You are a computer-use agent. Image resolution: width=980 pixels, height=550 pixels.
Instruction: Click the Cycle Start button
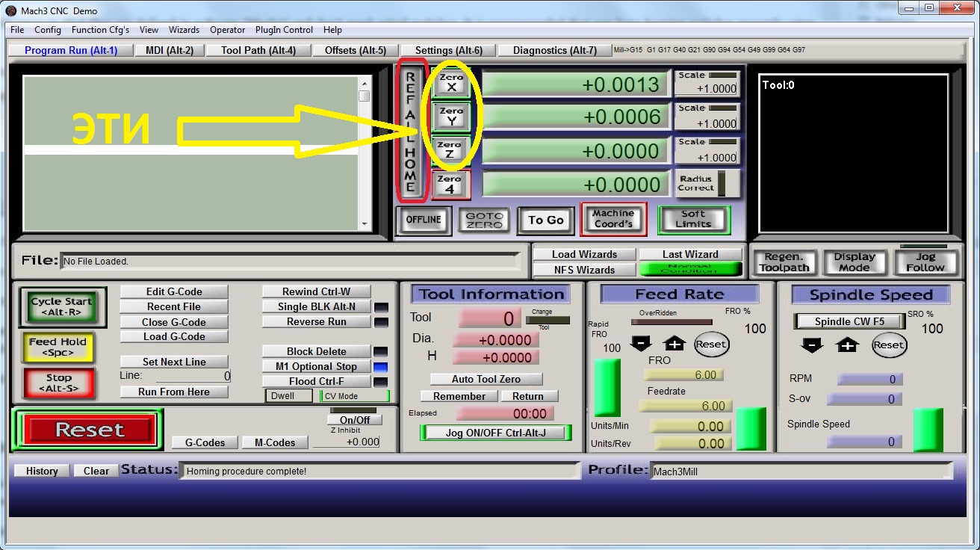(63, 307)
